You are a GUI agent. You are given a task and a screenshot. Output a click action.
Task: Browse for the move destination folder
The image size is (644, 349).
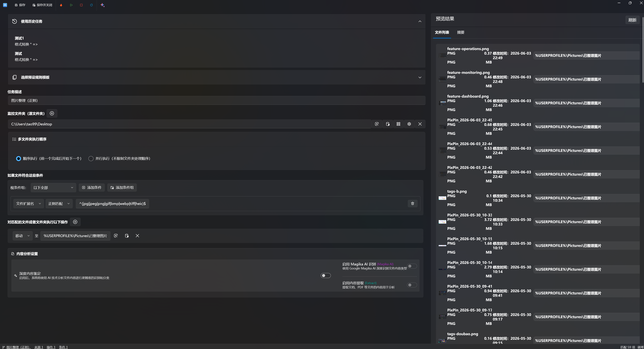116,236
